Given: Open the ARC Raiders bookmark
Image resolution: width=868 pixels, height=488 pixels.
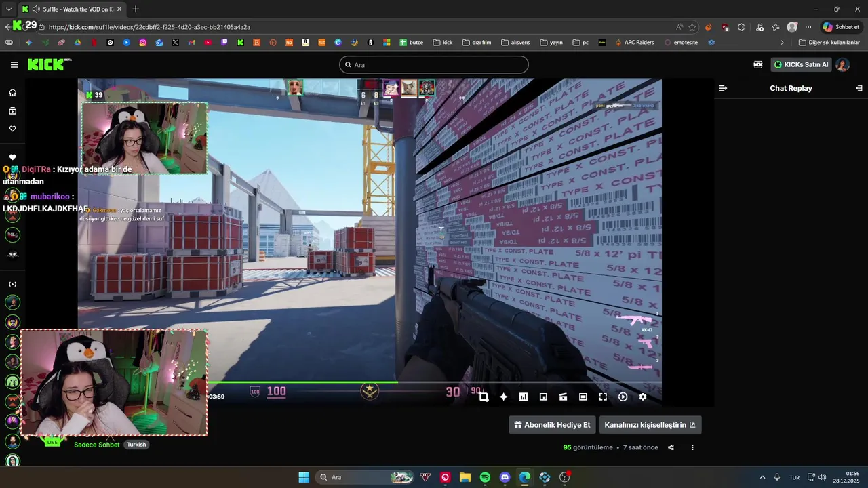Looking at the screenshot, I should [x=634, y=42].
